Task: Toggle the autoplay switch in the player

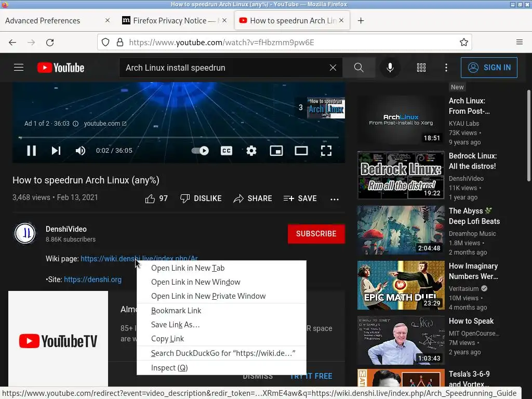Action: [x=200, y=151]
